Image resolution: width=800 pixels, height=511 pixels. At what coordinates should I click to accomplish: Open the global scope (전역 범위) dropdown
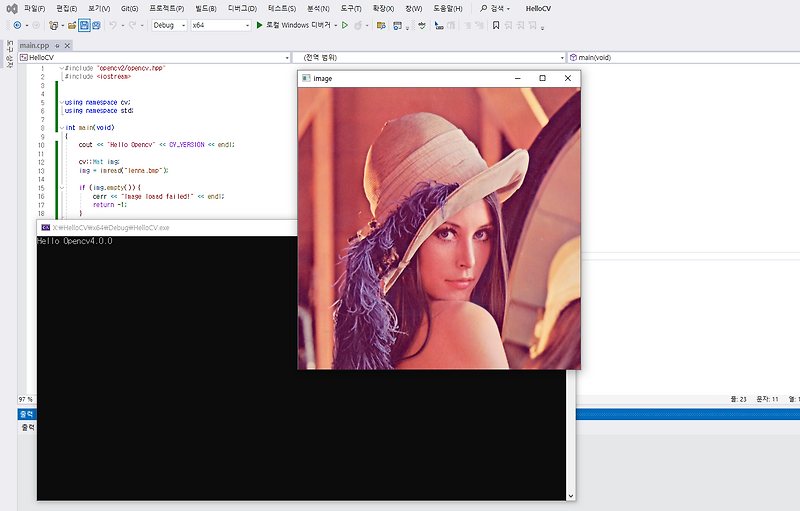point(429,58)
